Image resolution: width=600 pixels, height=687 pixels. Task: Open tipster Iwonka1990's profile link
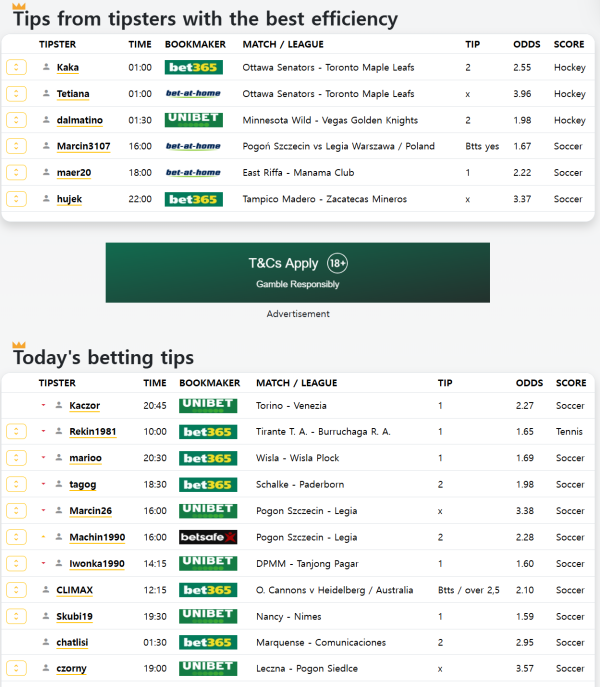point(97,564)
